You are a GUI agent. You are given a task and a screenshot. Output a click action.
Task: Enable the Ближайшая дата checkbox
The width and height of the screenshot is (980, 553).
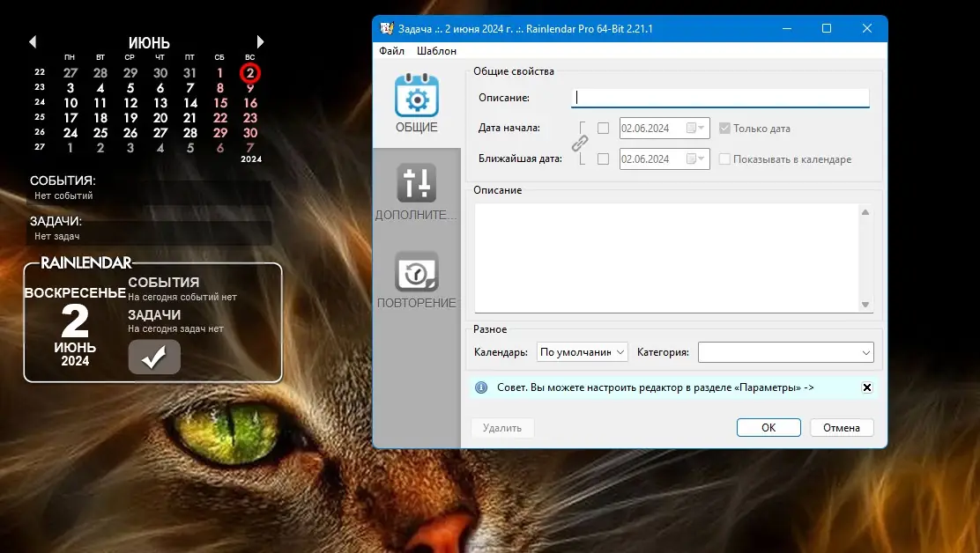click(603, 159)
